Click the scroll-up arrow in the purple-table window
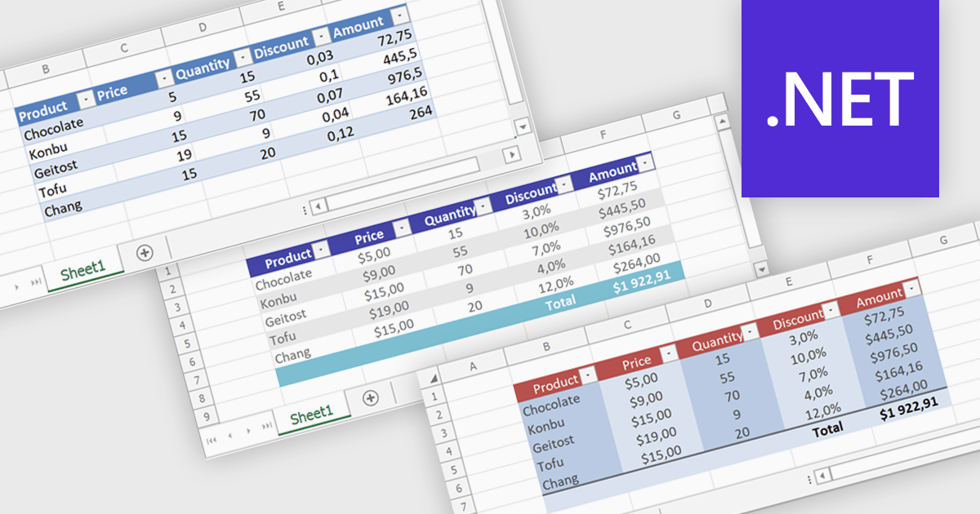980x514 pixels. [x=722, y=122]
